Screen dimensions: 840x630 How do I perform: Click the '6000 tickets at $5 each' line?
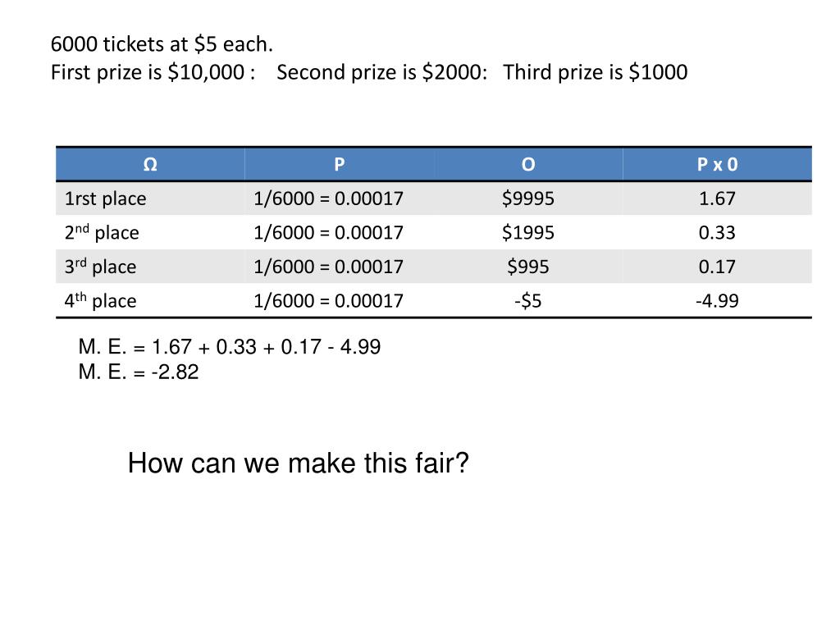(x=162, y=44)
